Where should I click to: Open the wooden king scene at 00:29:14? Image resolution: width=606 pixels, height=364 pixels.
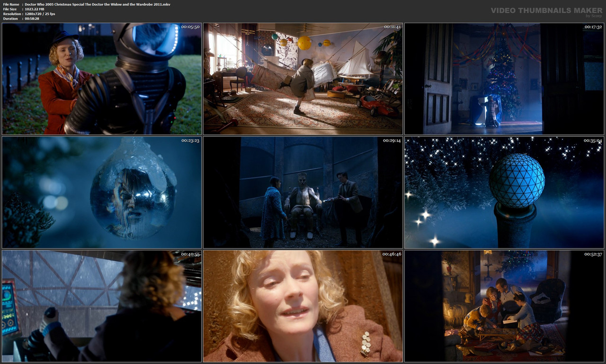[303, 192]
